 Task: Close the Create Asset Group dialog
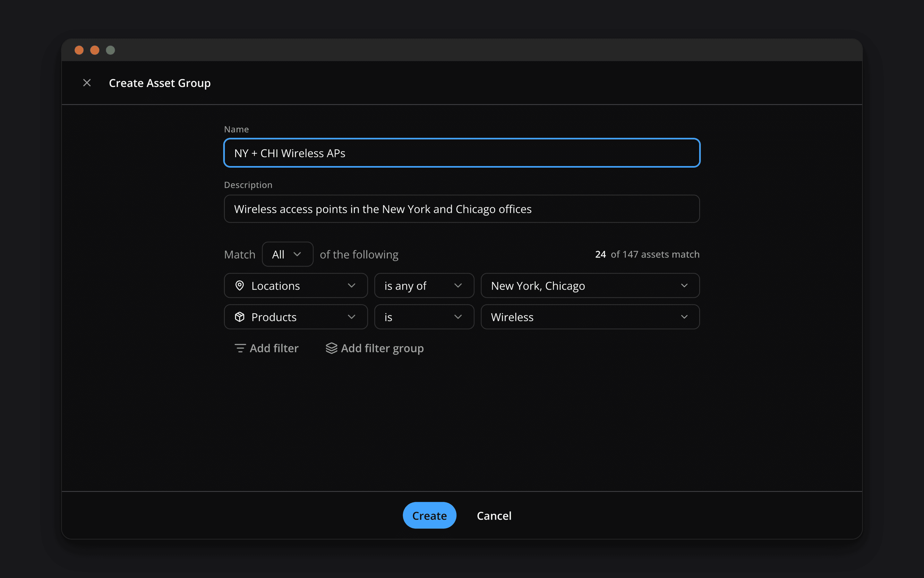click(87, 83)
